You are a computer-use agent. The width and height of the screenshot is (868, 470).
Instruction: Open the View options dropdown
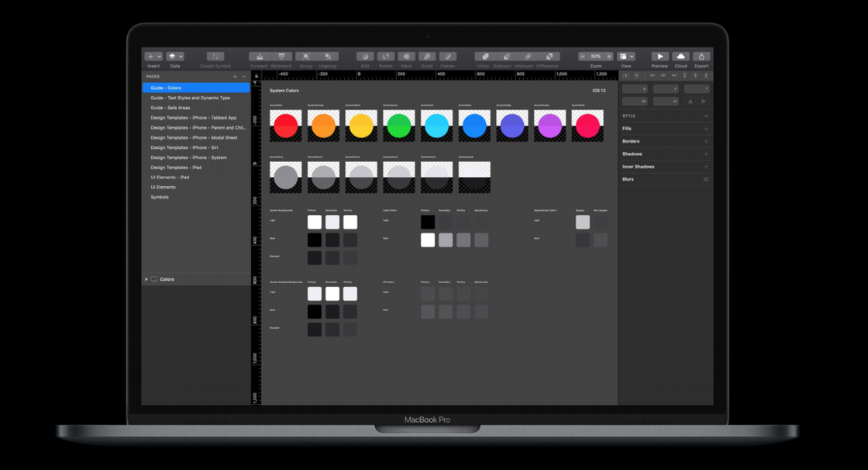click(x=626, y=57)
